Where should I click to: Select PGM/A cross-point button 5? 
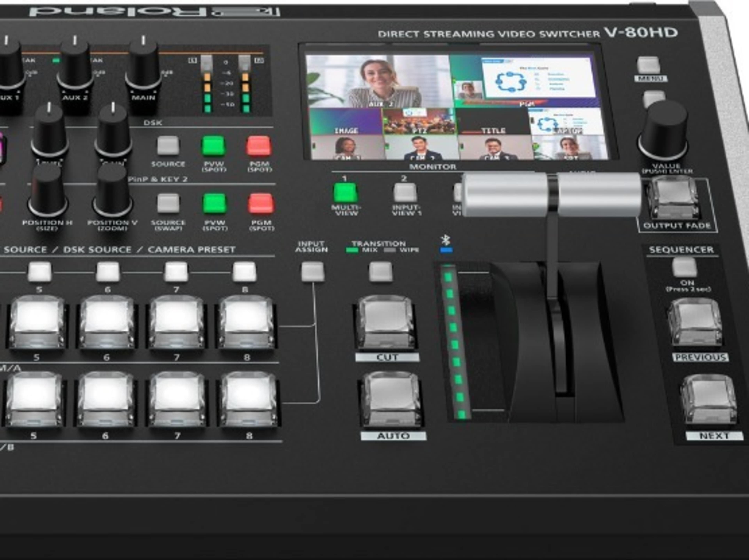pyautogui.click(x=37, y=322)
